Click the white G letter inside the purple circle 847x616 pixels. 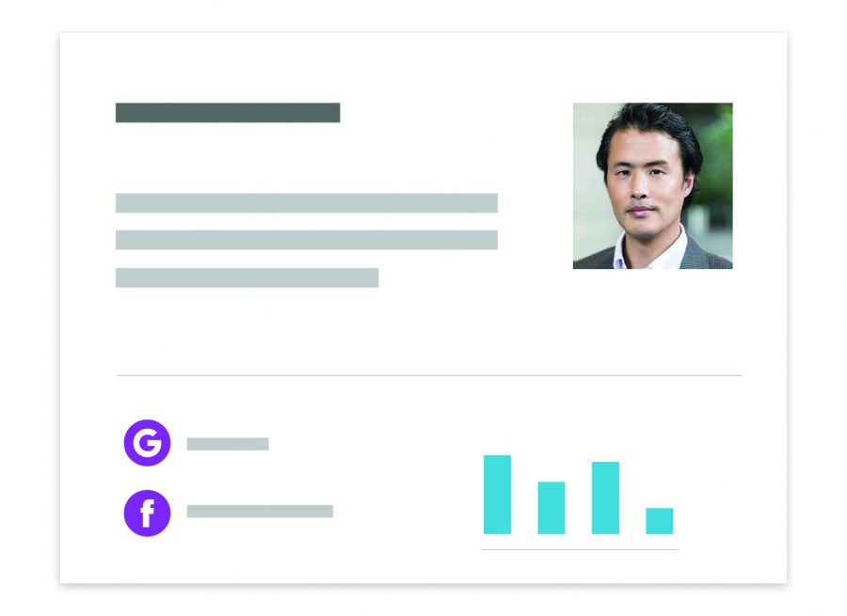pos(148,443)
